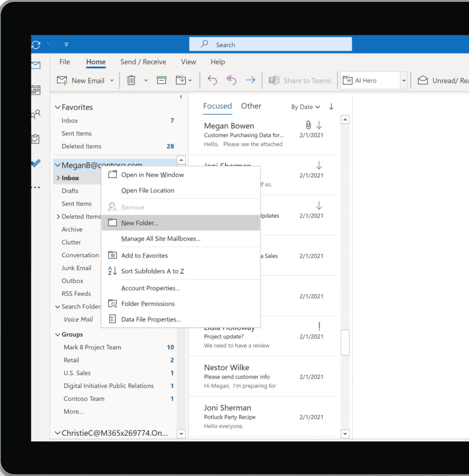Open the Send / Receive tab
The height and width of the screenshot is (476, 469).
coord(143,62)
